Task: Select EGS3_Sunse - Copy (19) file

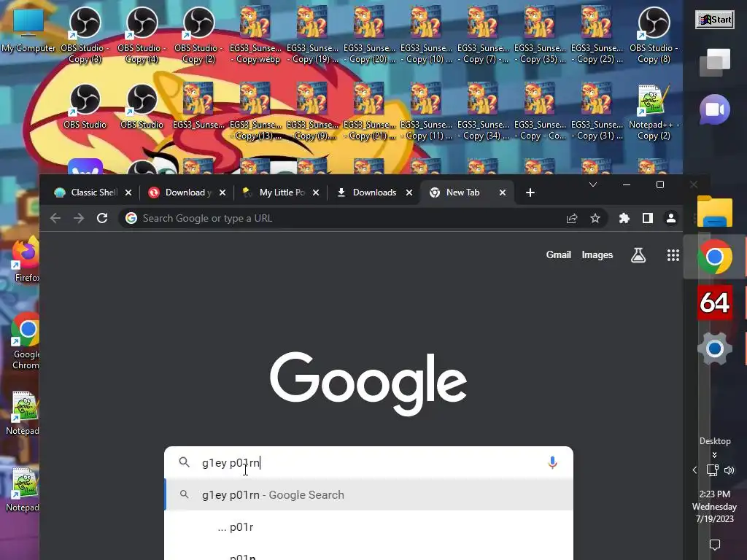Action: click(x=312, y=34)
